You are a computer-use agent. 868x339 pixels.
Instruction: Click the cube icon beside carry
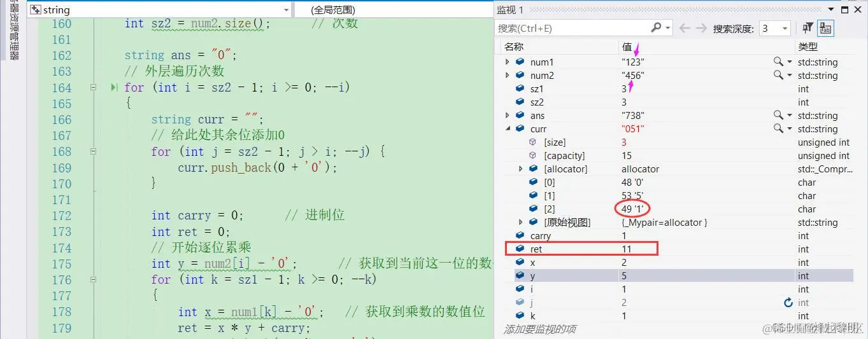click(520, 235)
